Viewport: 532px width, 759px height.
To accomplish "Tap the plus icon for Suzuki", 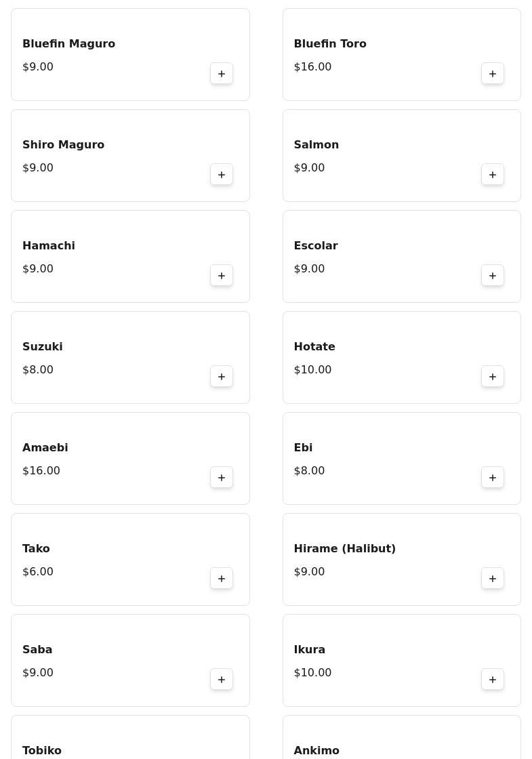I will pyautogui.click(x=222, y=377).
